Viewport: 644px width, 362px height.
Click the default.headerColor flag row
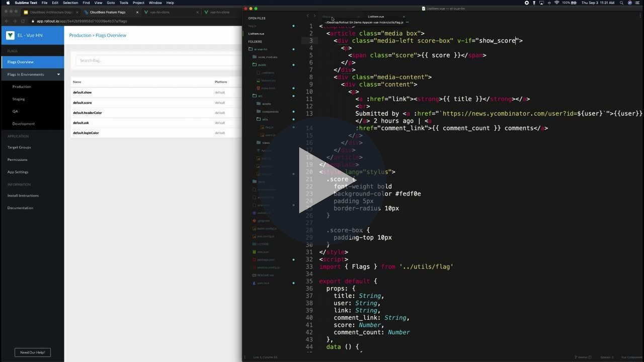click(156, 113)
